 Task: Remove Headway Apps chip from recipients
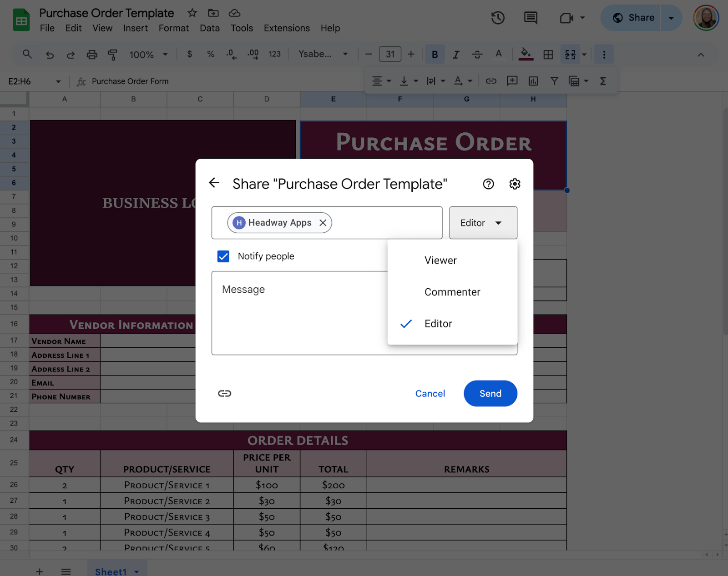(323, 223)
